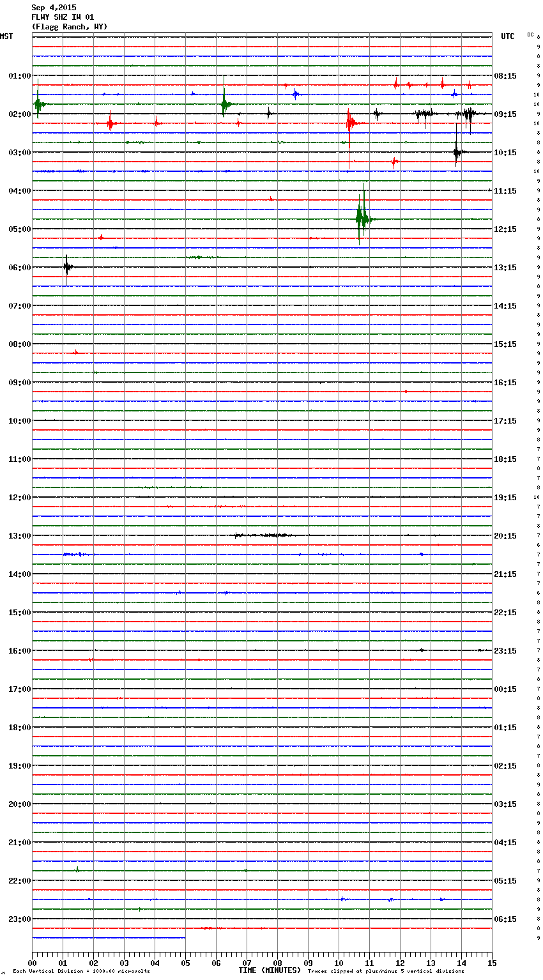Image resolution: width=543 pixels, height=980 pixels.
Task: Click the 13:15 UTC time label
Action: point(505,267)
